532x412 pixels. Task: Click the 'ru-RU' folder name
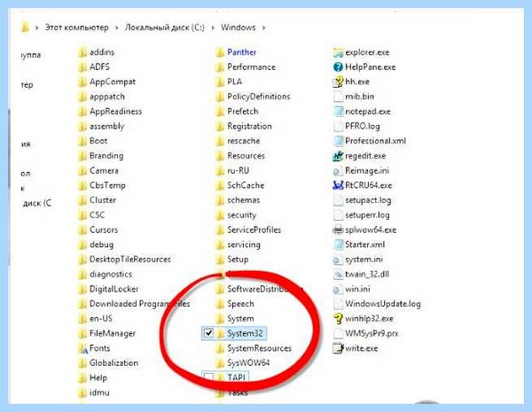click(239, 171)
